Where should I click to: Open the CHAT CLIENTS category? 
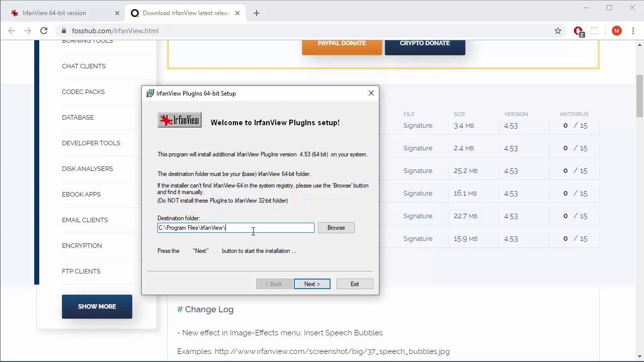(x=84, y=66)
